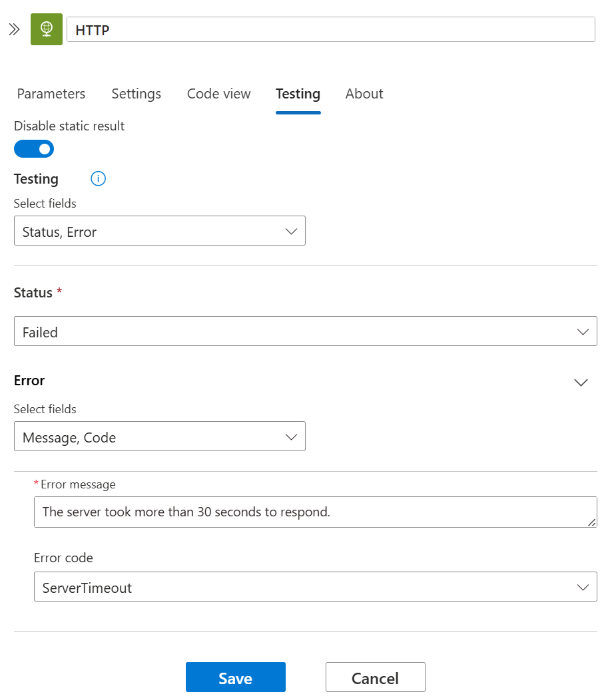This screenshot has height=700, width=606.
Task: Cancel the testing changes
Action: pos(375,677)
